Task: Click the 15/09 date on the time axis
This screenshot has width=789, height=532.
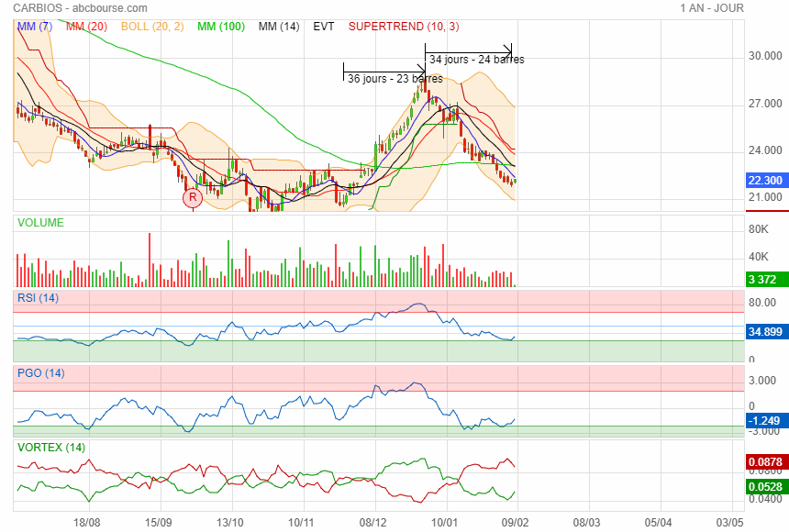Action: 158,523
